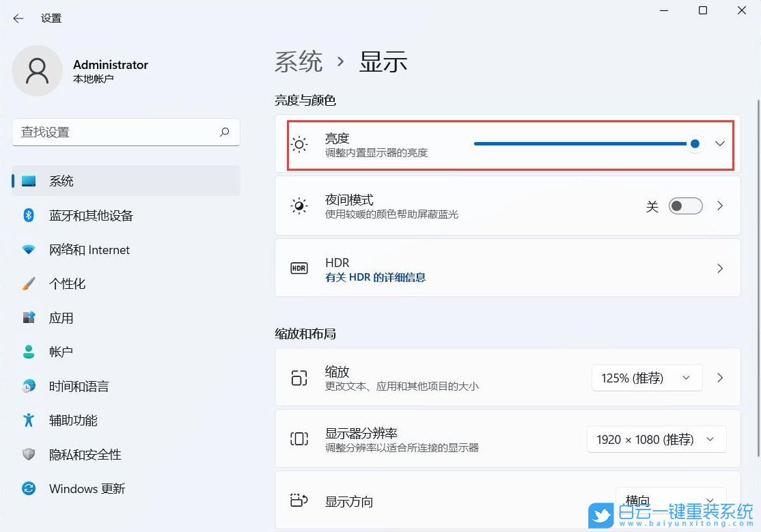The width and height of the screenshot is (761, 532).
Task: Click the Wi-Fi icon beside 网络和 Internet
Action: coord(28,249)
